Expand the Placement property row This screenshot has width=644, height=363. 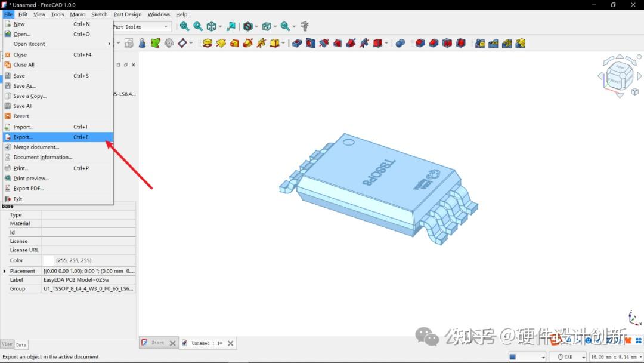coord(5,271)
